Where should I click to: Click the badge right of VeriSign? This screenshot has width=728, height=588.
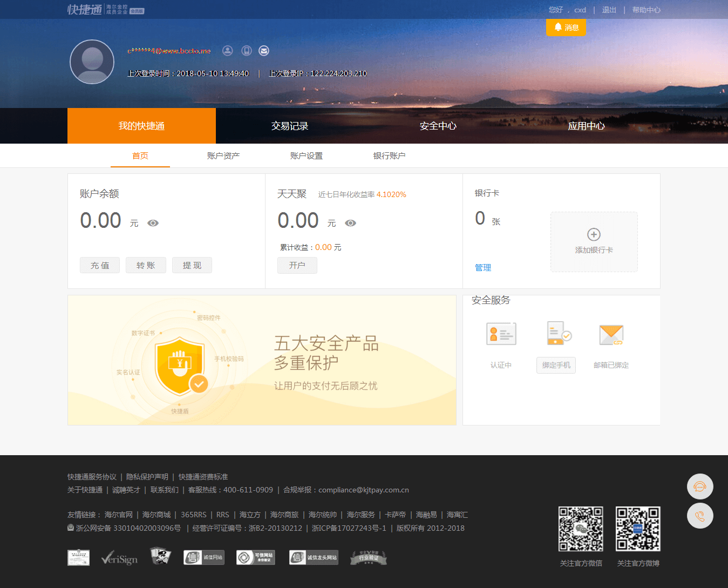[x=160, y=556]
